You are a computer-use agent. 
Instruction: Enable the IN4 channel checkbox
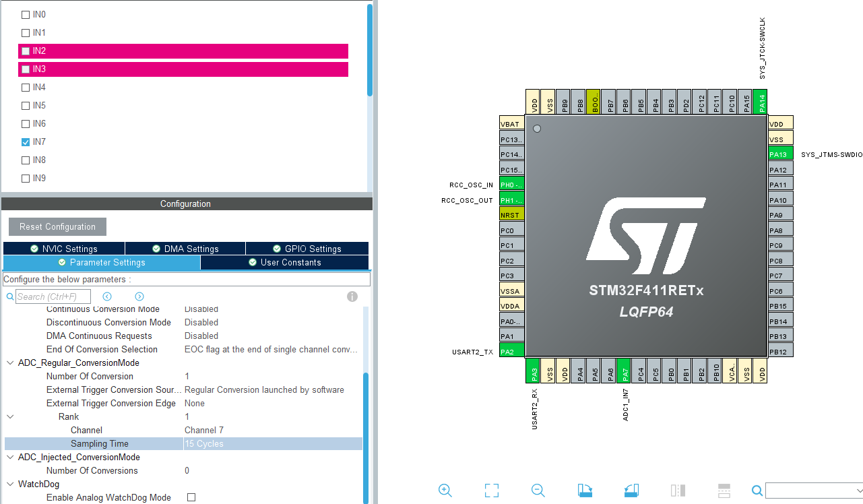(x=26, y=87)
